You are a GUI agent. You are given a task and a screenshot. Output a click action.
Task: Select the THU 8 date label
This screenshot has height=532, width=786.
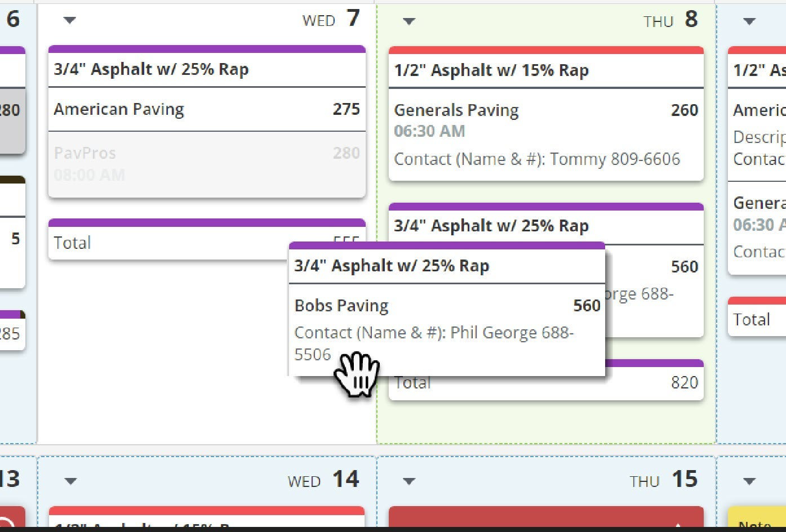(670, 20)
